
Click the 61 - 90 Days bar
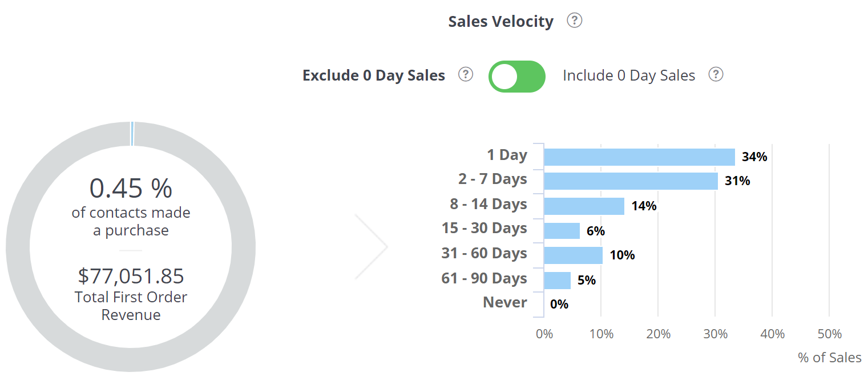557,280
